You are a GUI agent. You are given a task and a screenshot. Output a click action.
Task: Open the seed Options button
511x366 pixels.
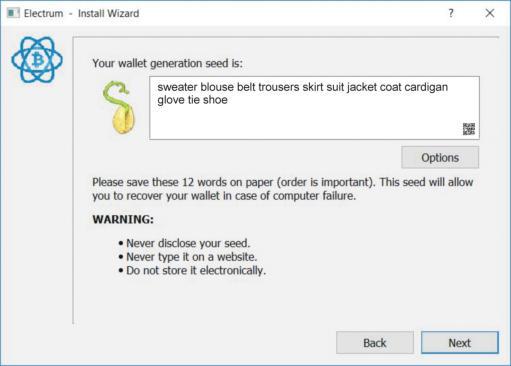[x=440, y=157]
